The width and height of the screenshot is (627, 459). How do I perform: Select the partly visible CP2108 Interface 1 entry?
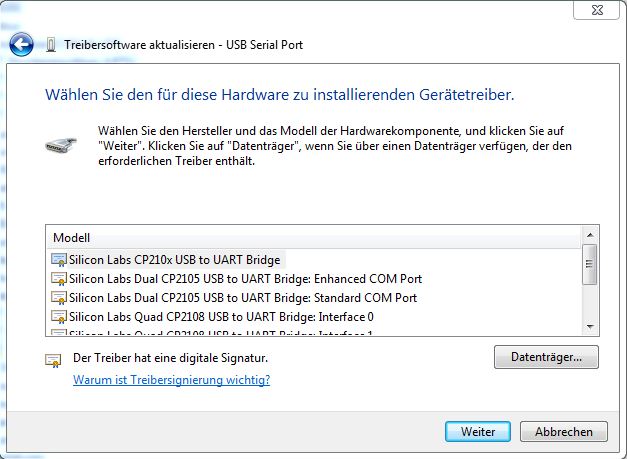[220, 332]
